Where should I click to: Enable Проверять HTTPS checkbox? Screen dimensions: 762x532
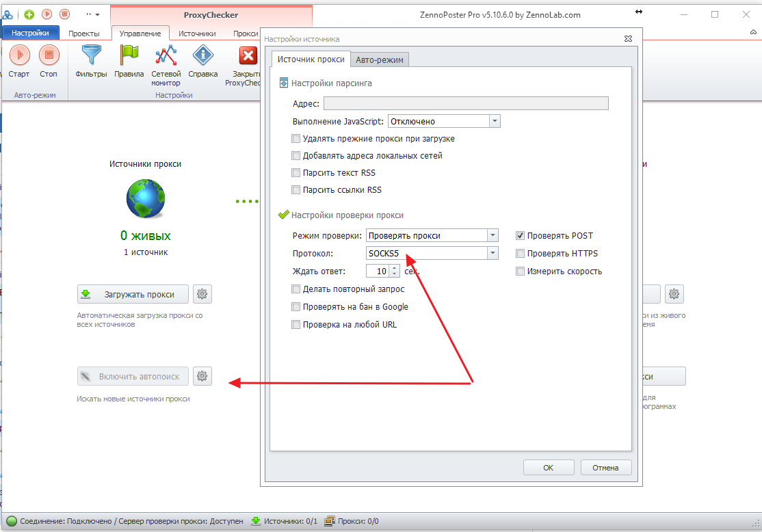coord(520,253)
